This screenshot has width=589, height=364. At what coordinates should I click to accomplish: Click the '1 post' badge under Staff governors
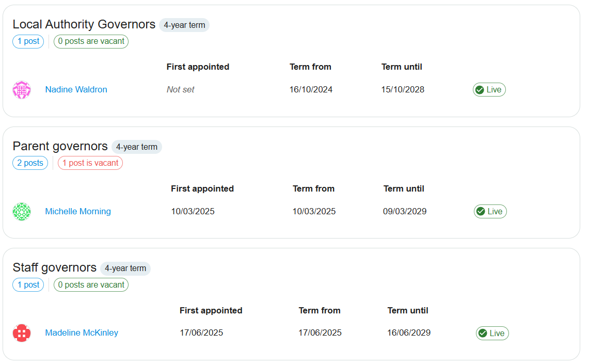[x=28, y=285]
